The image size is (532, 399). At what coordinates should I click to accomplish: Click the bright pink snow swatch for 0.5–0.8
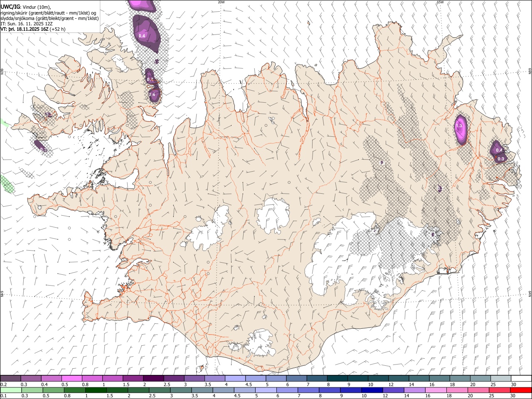(71, 379)
